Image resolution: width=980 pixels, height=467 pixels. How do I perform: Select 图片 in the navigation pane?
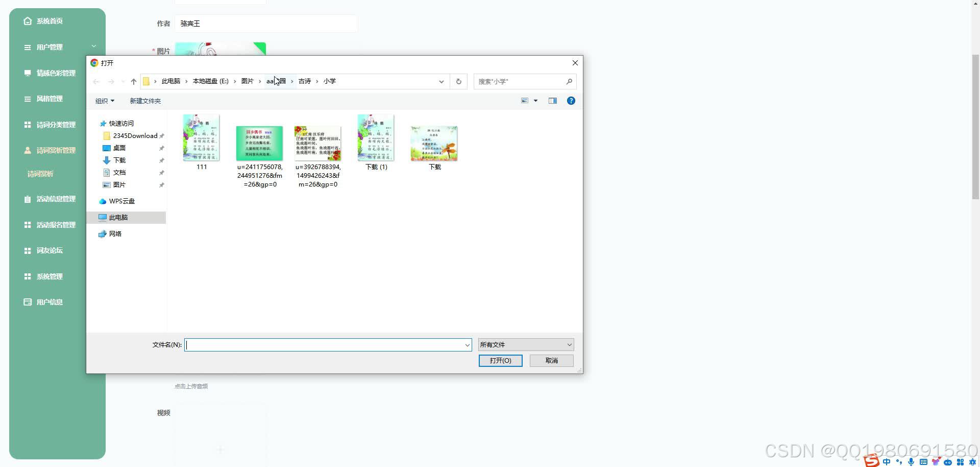tap(114, 184)
